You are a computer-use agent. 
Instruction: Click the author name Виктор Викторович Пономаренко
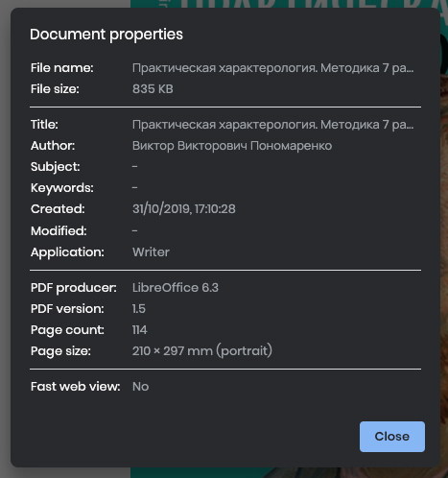click(x=232, y=146)
